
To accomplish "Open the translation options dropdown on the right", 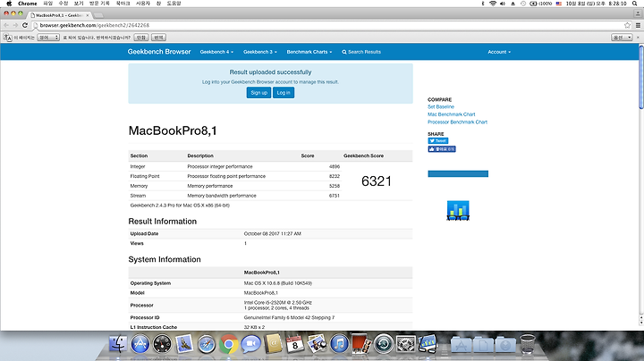I will 622,38.
